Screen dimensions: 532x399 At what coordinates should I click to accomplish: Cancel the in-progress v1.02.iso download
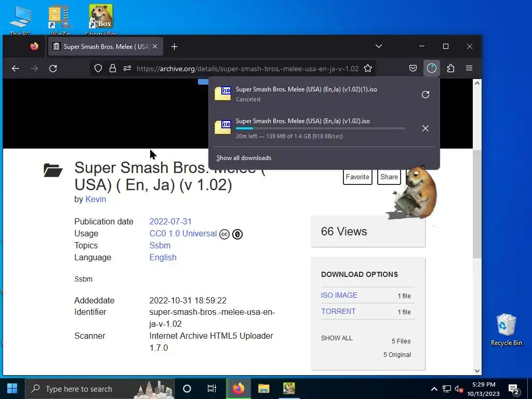[425, 128]
